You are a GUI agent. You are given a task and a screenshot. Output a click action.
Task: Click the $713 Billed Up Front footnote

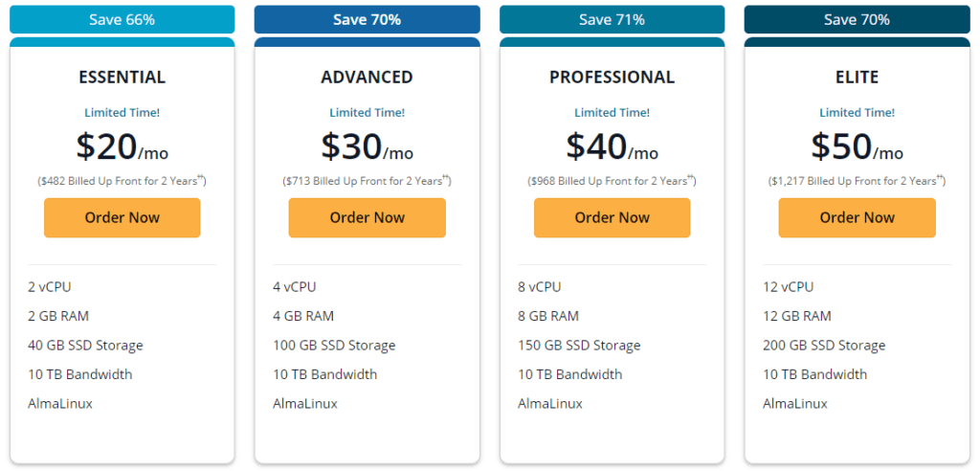point(367,180)
